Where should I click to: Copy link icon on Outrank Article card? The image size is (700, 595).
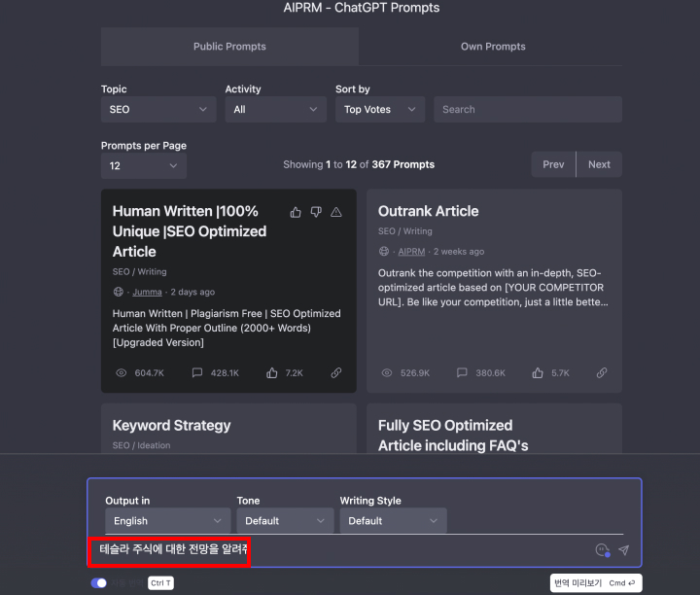(602, 372)
